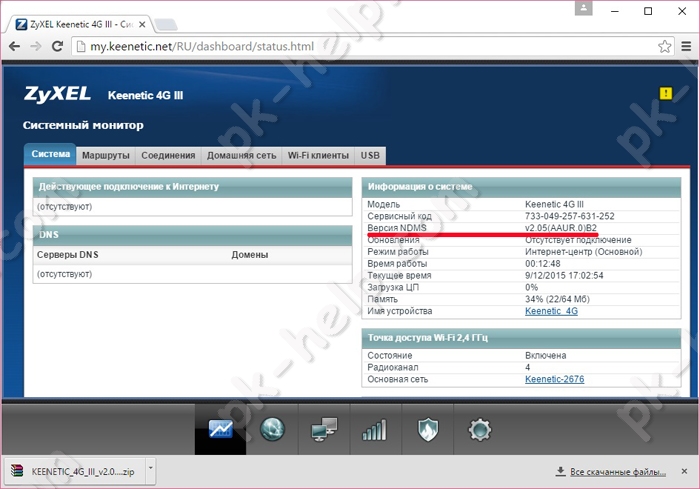Image resolution: width=700 pixels, height=489 pixels.
Task: Click the browser back arrow
Action: click(x=14, y=46)
